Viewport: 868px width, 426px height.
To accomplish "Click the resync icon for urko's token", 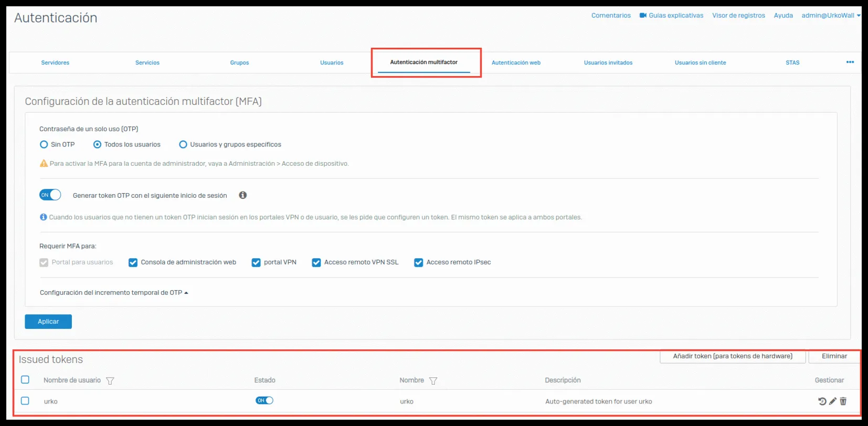I will (x=822, y=401).
